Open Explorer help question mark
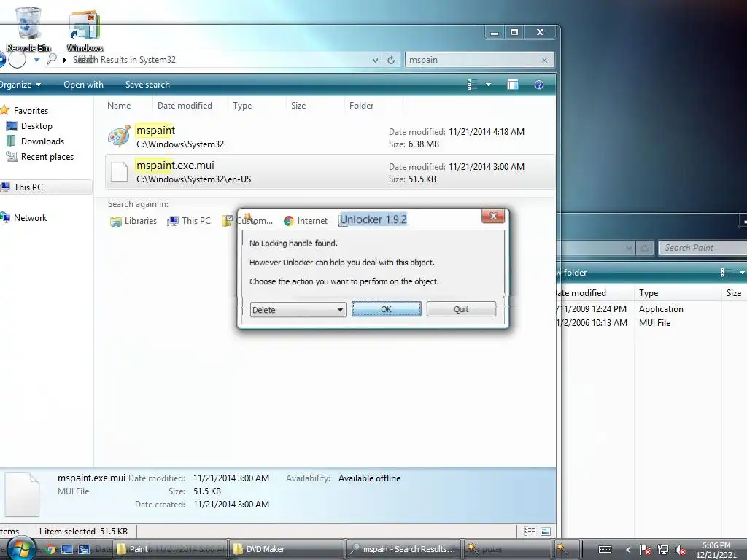 point(539,85)
